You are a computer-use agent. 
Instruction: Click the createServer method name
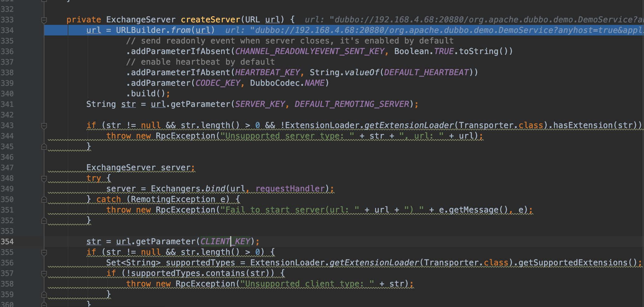pos(211,20)
